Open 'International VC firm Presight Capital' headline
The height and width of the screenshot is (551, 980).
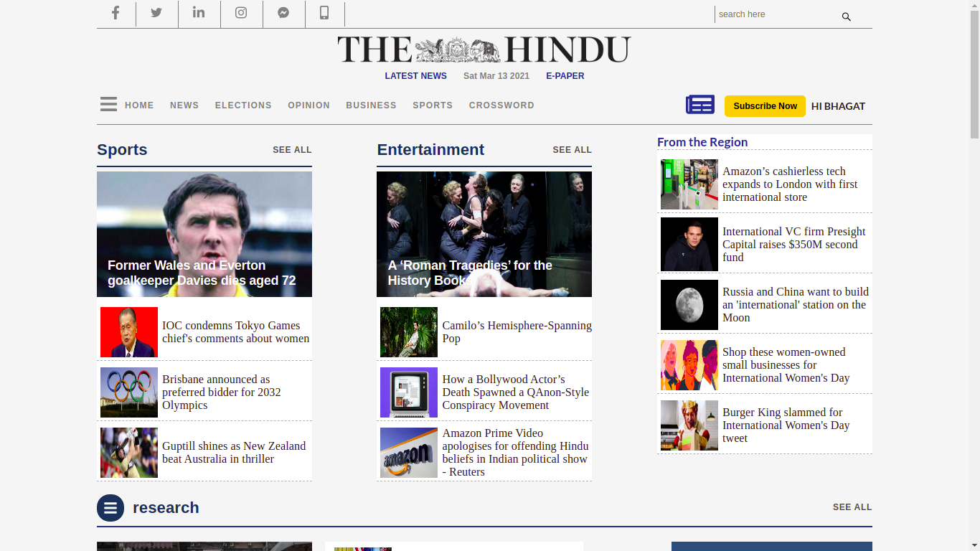point(794,245)
